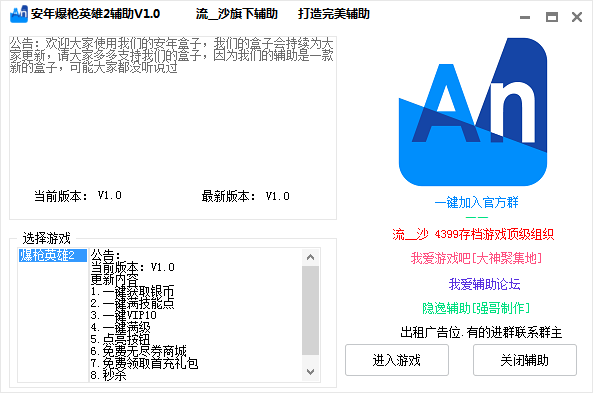
Task: Open the 隐逸辅助[强哥制作] link
Action: click(476, 308)
